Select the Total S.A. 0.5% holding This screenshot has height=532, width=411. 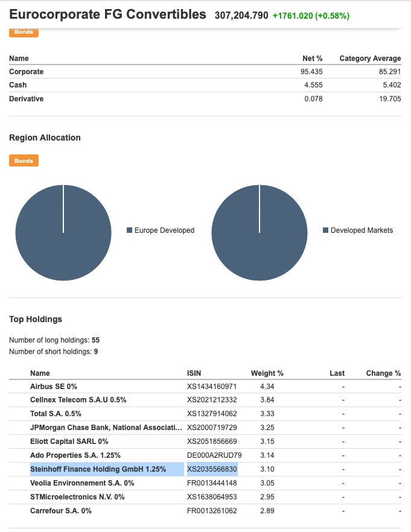[x=56, y=414]
